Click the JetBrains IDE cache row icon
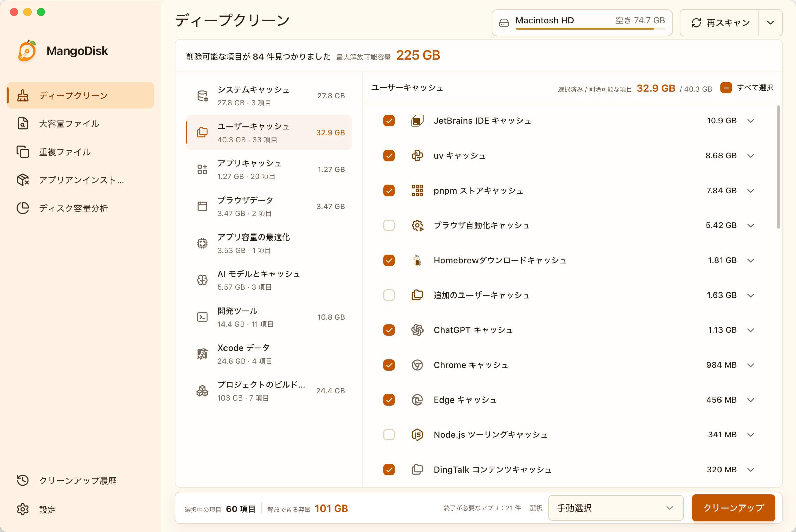Viewport: 796px width, 532px height. point(417,121)
